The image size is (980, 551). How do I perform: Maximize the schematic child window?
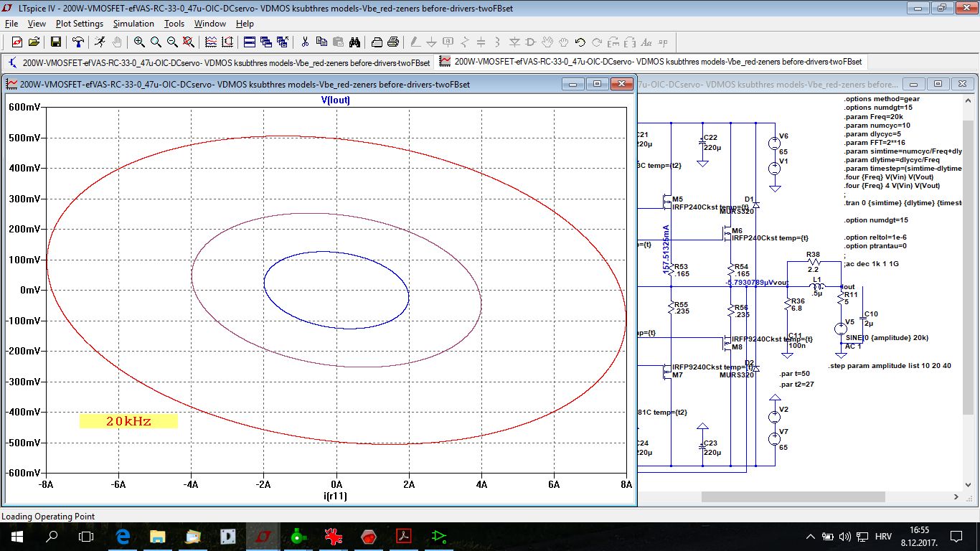tap(938, 84)
